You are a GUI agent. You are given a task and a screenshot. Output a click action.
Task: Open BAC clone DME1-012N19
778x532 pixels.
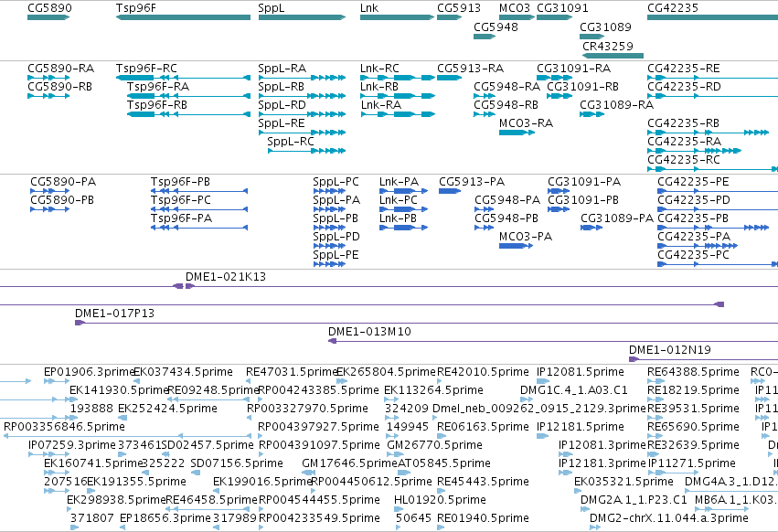point(703,359)
